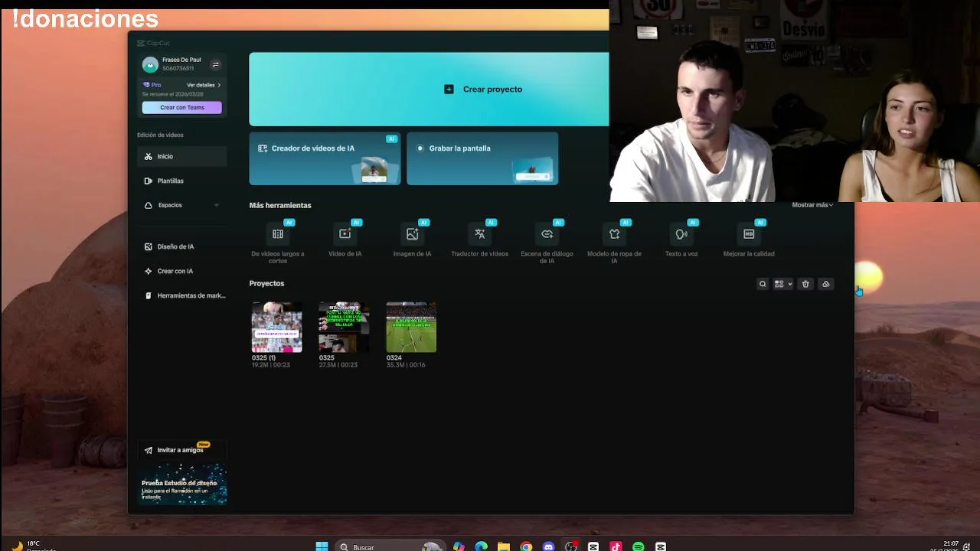
Task: Open Ver detalles of Pro plan
Action: (204, 85)
